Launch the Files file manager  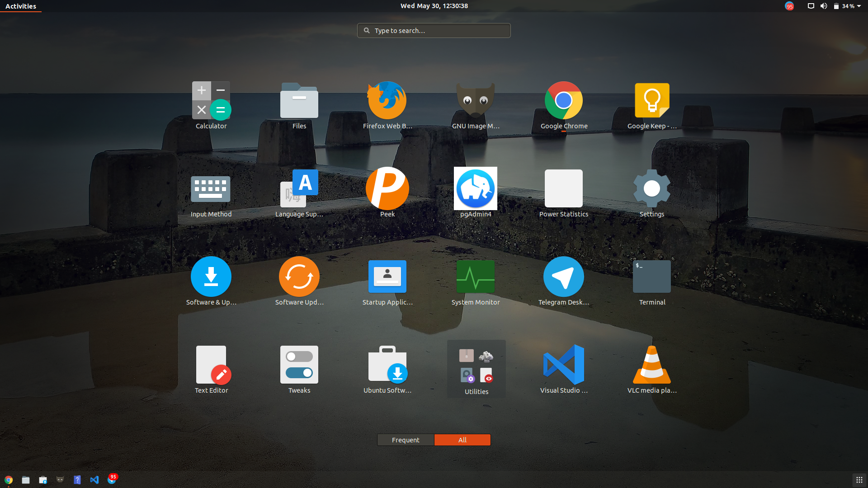[x=299, y=106]
